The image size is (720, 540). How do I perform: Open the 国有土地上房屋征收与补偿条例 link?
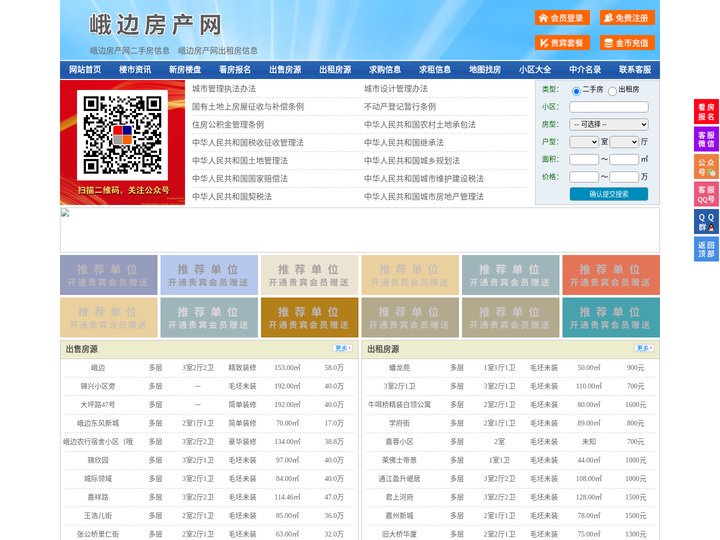coord(248,107)
